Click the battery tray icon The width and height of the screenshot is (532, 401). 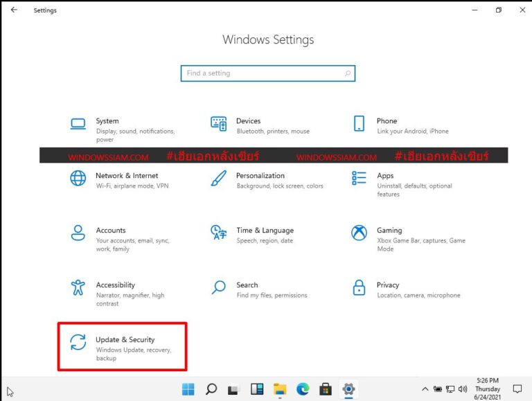[x=438, y=389]
